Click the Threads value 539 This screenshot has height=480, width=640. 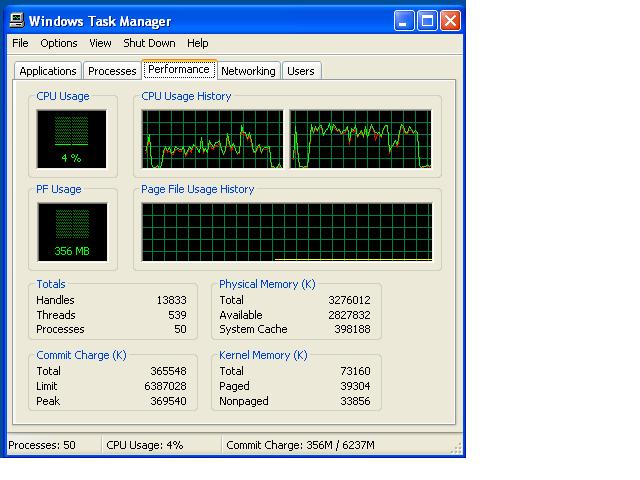coord(177,315)
